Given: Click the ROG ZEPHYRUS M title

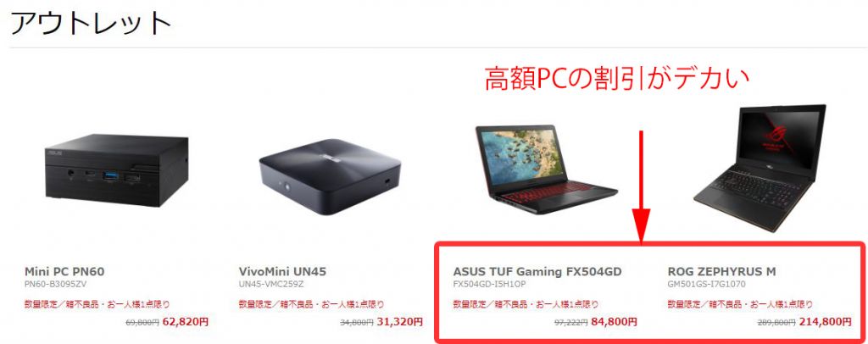Looking at the screenshot, I should pos(721,272).
